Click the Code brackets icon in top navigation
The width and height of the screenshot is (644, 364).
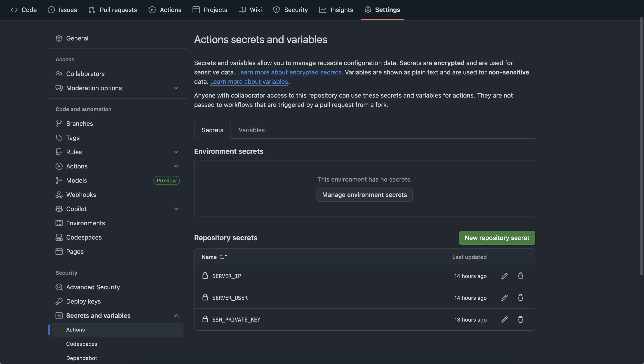(14, 10)
